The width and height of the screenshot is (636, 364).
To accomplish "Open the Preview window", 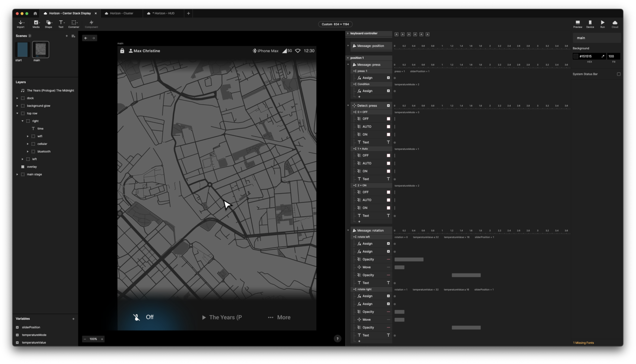I will tap(577, 24).
